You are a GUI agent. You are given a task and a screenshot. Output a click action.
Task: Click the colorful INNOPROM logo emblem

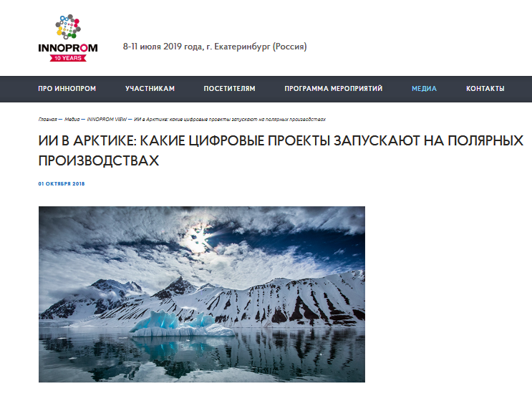[68, 27]
